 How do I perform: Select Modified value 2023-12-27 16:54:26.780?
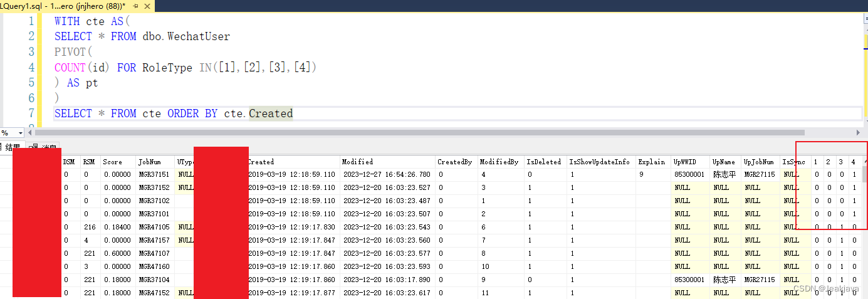[x=387, y=174]
